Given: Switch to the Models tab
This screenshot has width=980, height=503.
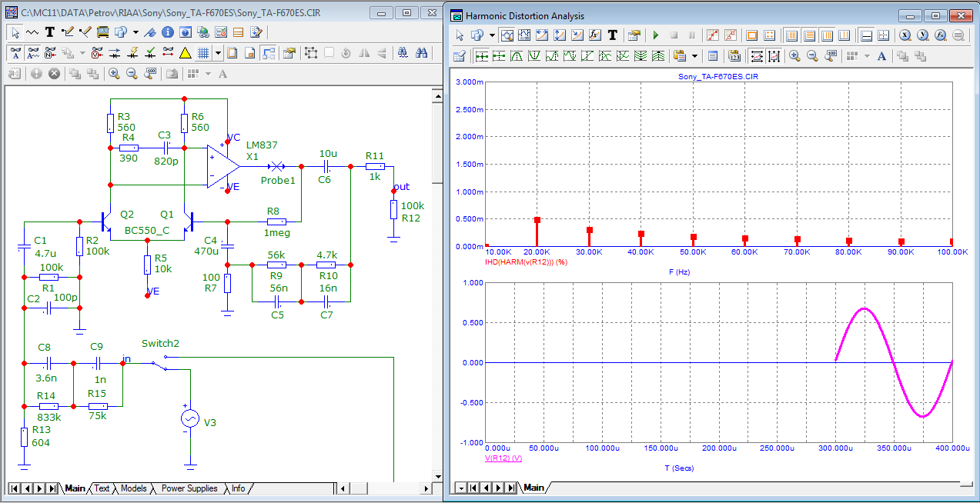Looking at the screenshot, I should (x=133, y=488).
